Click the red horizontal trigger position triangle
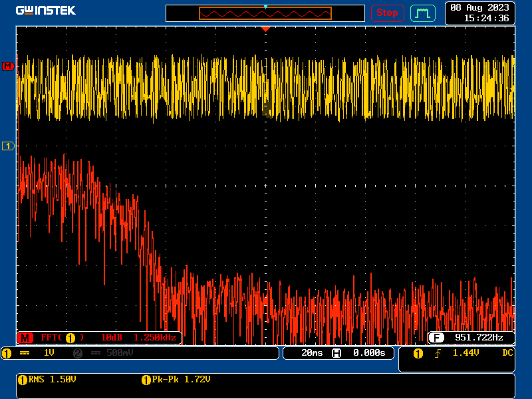 point(265,29)
